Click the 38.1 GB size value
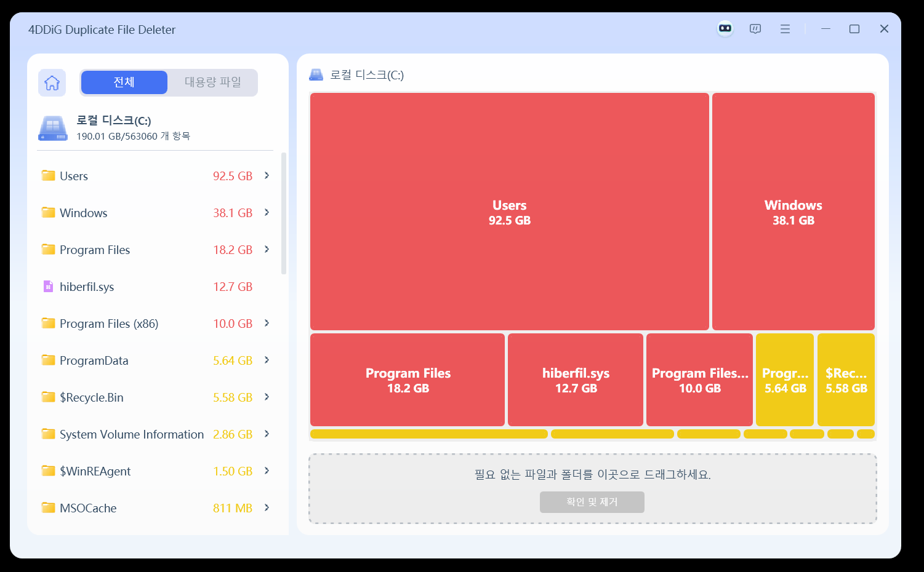This screenshot has height=572, width=924. [233, 213]
